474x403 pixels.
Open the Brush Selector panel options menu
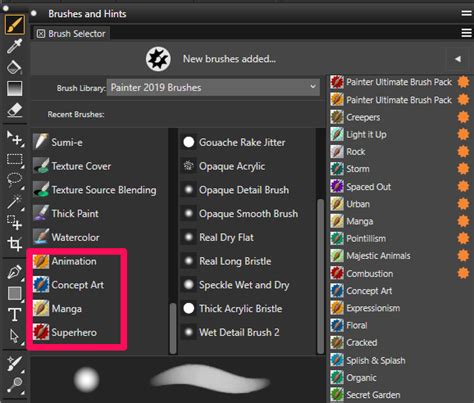[466, 33]
